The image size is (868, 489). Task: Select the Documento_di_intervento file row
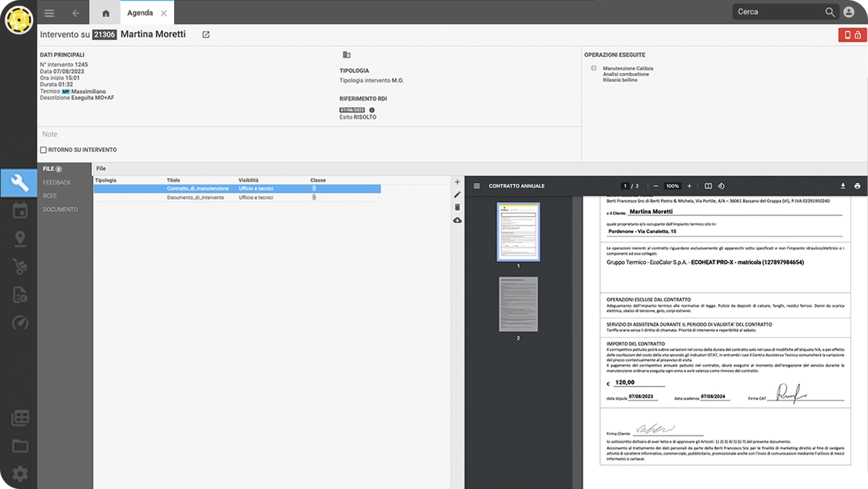[237, 198]
